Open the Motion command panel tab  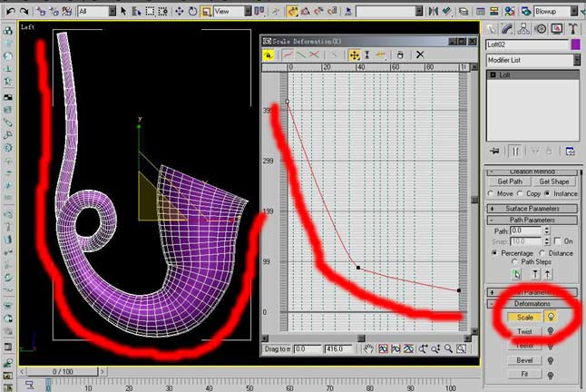[541, 29]
